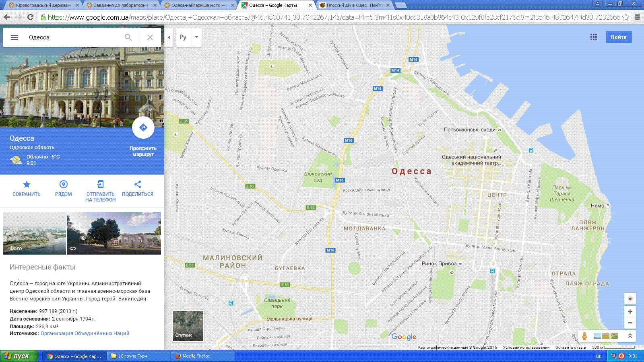Expand the imagery strip with double chevron
644x362 pixels.
(630, 336)
